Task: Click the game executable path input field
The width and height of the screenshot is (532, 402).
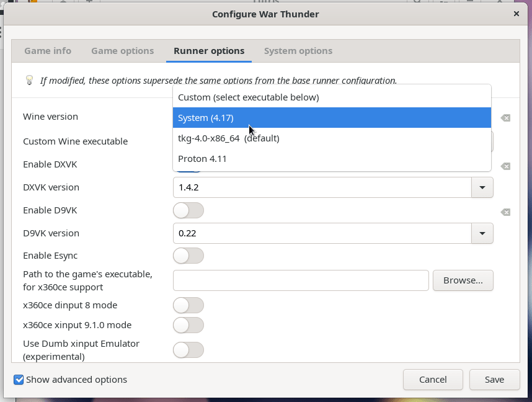Action: (x=301, y=280)
